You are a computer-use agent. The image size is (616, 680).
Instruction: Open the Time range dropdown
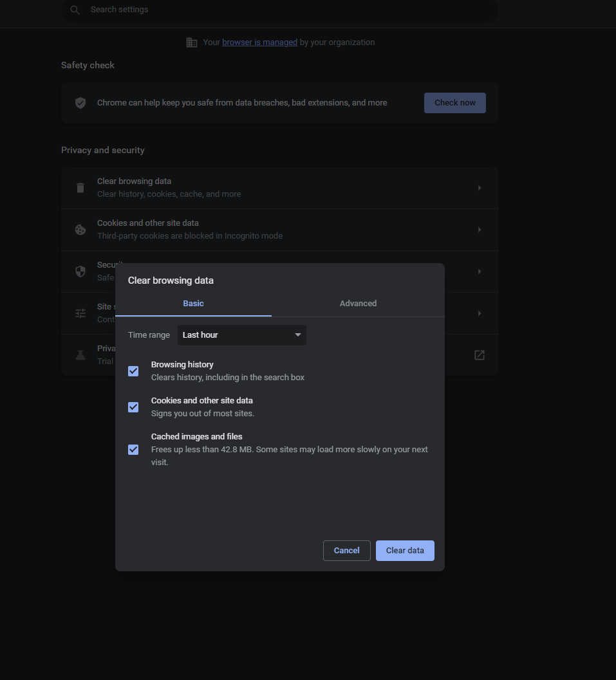pos(241,335)
